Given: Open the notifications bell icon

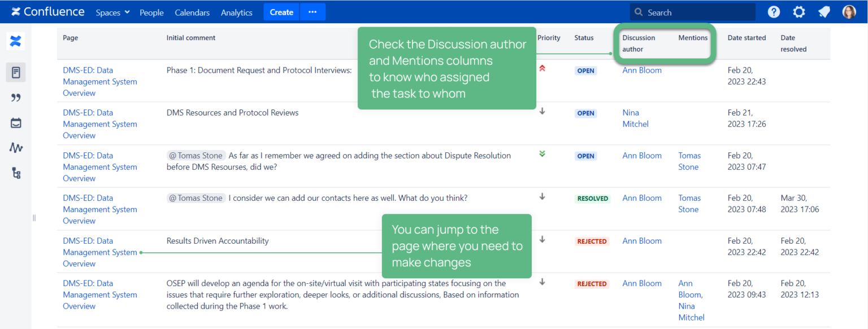Looking at the screenshot, I should [823, 11].
